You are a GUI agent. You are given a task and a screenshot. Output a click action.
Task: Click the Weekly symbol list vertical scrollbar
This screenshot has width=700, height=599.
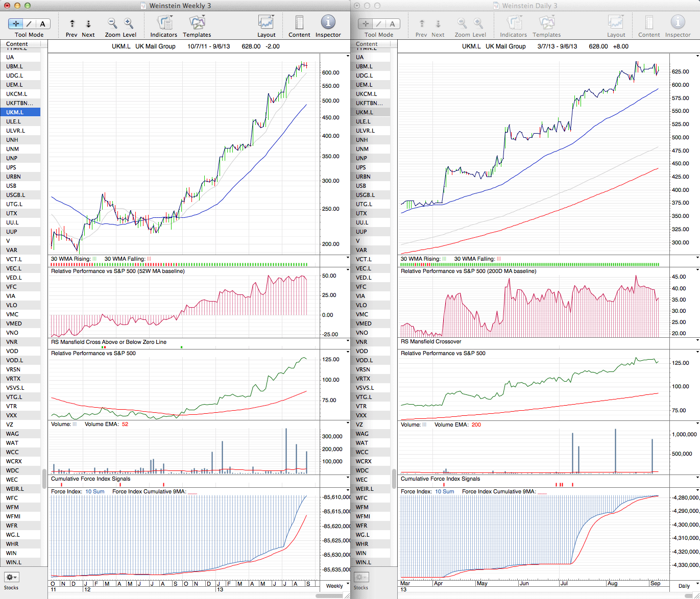pyautogui.click(x=44, y=479)
